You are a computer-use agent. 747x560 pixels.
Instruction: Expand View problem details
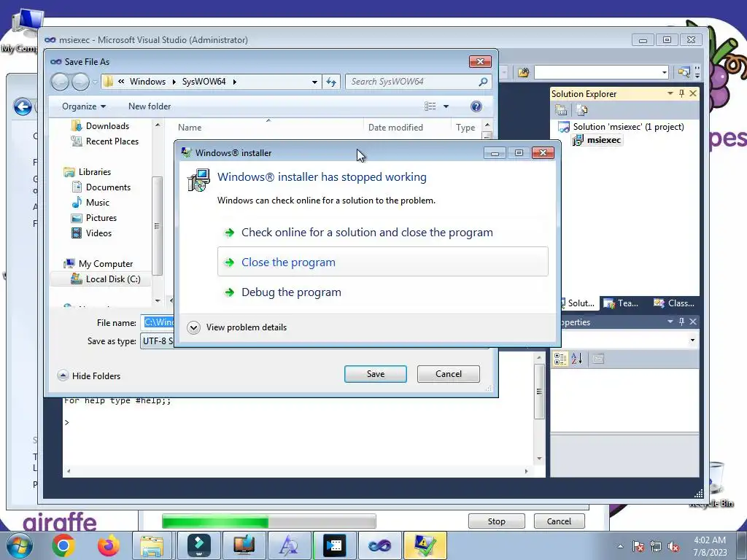point(237,327)
